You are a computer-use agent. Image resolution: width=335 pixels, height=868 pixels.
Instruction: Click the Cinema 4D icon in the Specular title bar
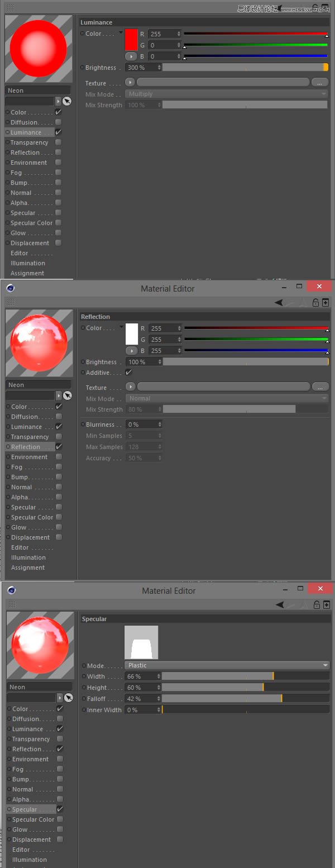(12, 590)
